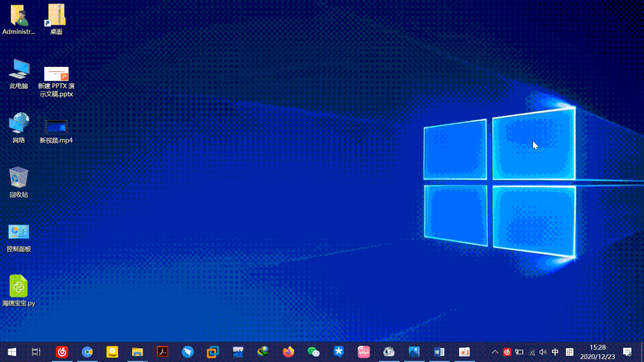
Task: Select the 此电脑 desktop icon
Action: pyautogui.click(x=19, y=75)
